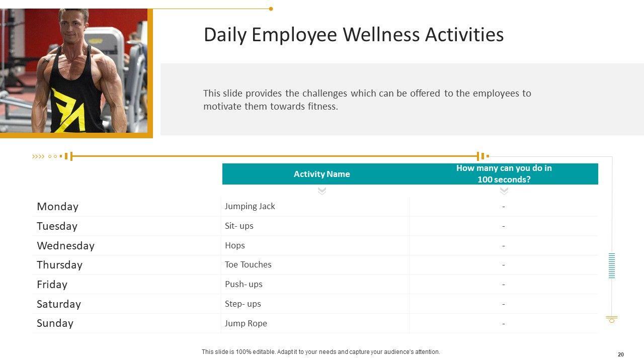Click the orange dot ending the top line

click(x=271, y=9)
